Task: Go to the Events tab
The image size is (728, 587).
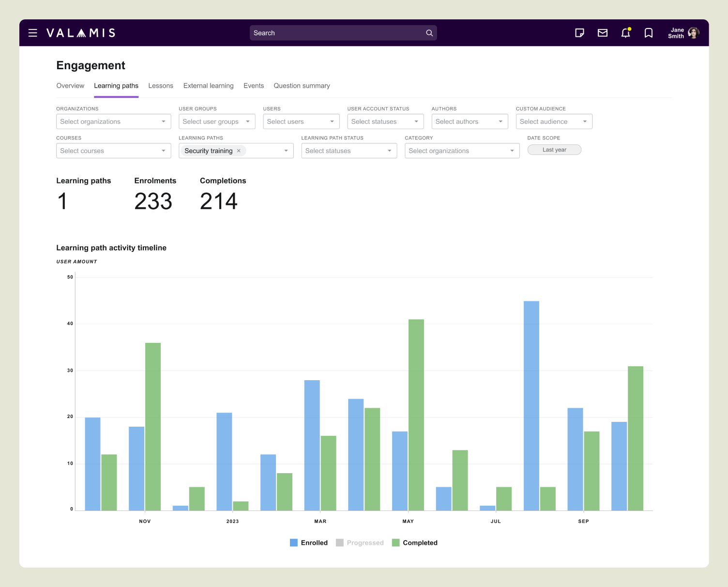Action: click(254, 86)
